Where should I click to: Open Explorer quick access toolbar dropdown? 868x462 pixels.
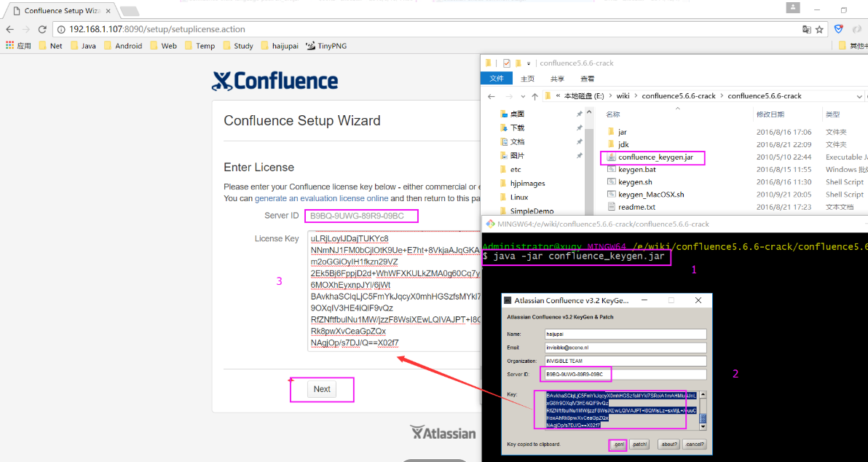pos(529,63)
